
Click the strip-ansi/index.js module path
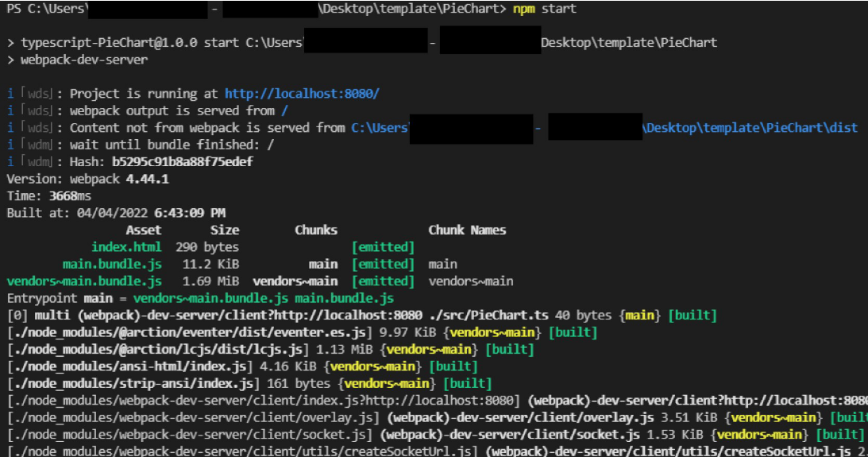point(133,384)
